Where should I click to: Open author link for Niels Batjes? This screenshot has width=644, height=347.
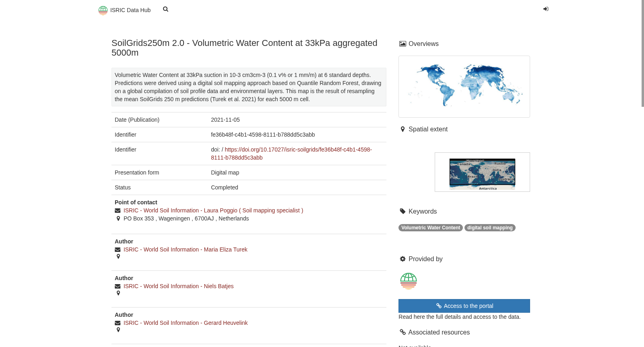(x=179, y=286)
